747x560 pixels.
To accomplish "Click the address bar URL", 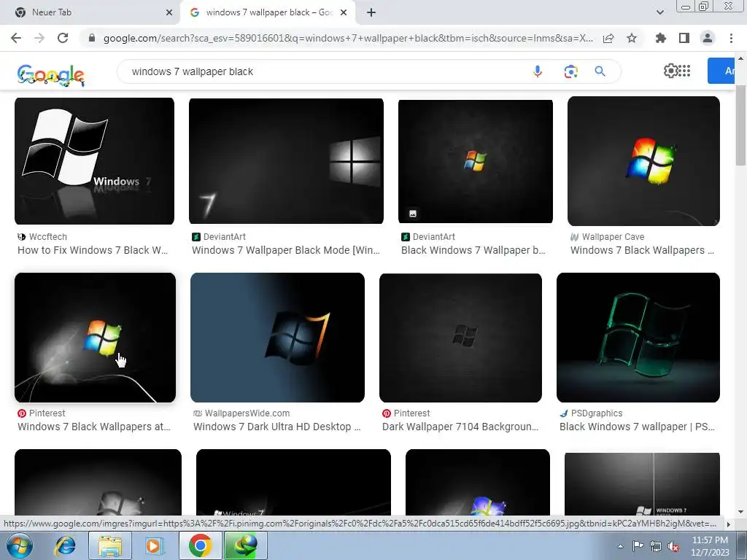I will (348, 38).
